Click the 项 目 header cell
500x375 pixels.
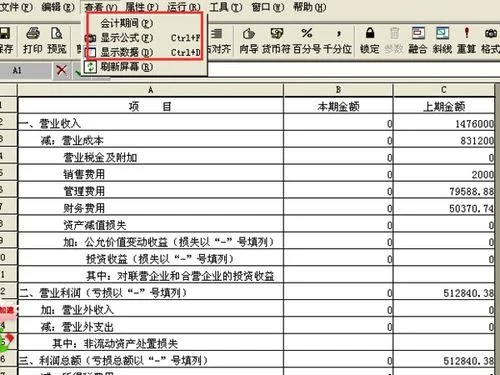coord(151,106)
